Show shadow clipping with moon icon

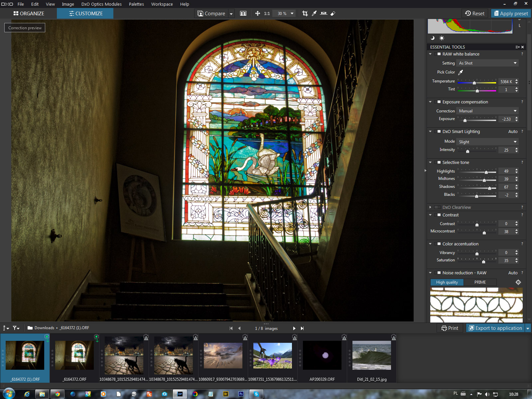click(433, 38)
